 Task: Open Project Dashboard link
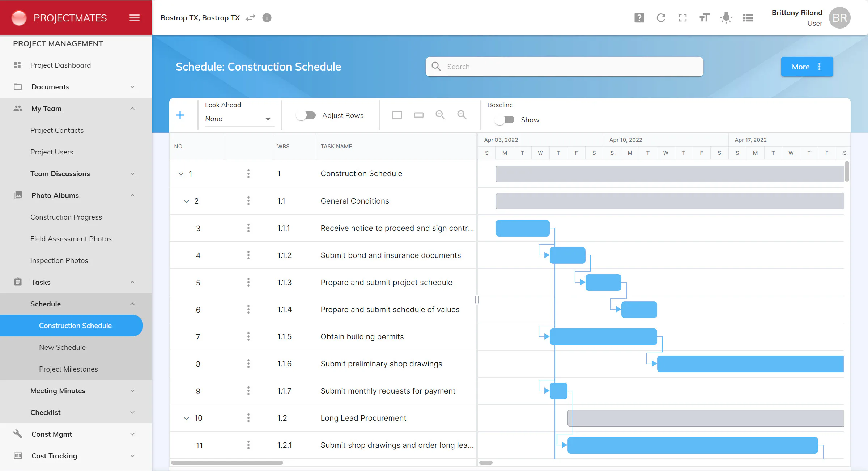click(x=60, y=65)
